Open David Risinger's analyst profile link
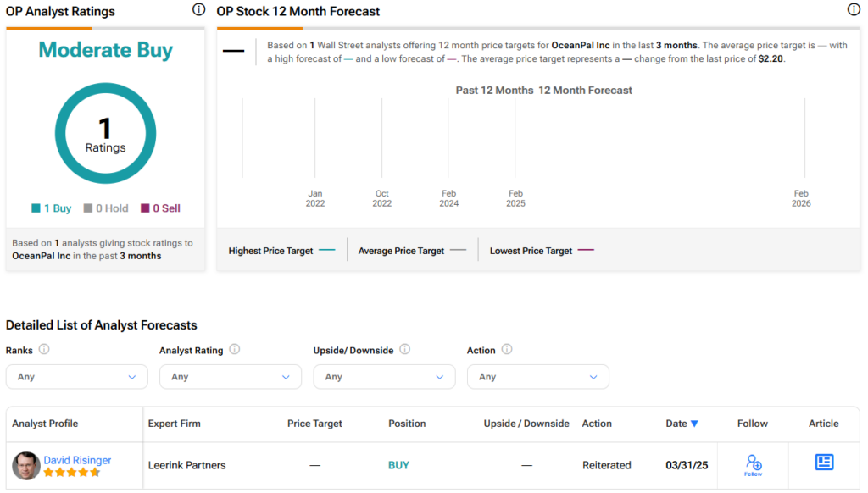The height and width of the screenshot is (493, 868). pyautogui.click(x=77, y=460)
